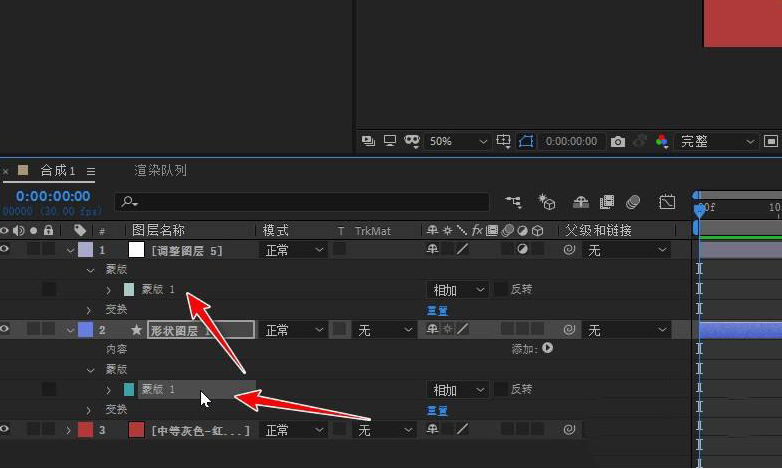Click the viewer timecode 0:00:00:00
This screenshot has height=469, width=782.
point(571,141)
